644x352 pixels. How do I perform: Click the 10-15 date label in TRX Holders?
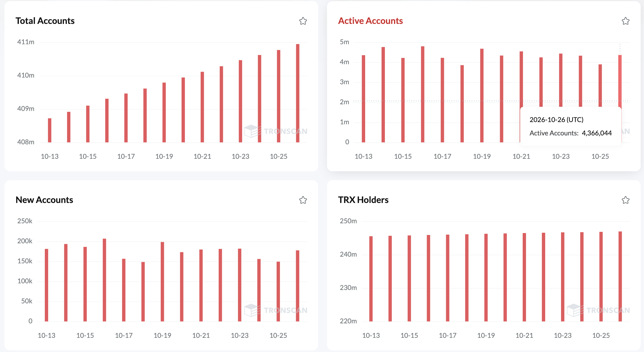coord(409,336)
